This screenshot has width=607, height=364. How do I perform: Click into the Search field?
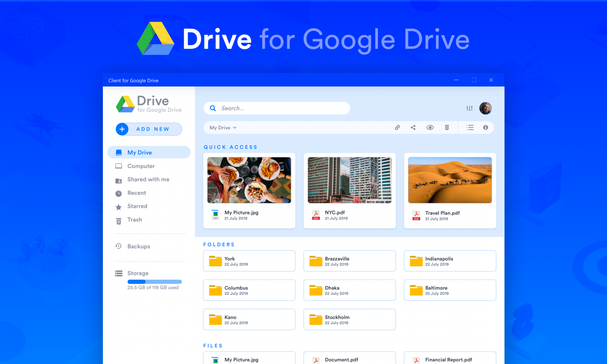277,108
